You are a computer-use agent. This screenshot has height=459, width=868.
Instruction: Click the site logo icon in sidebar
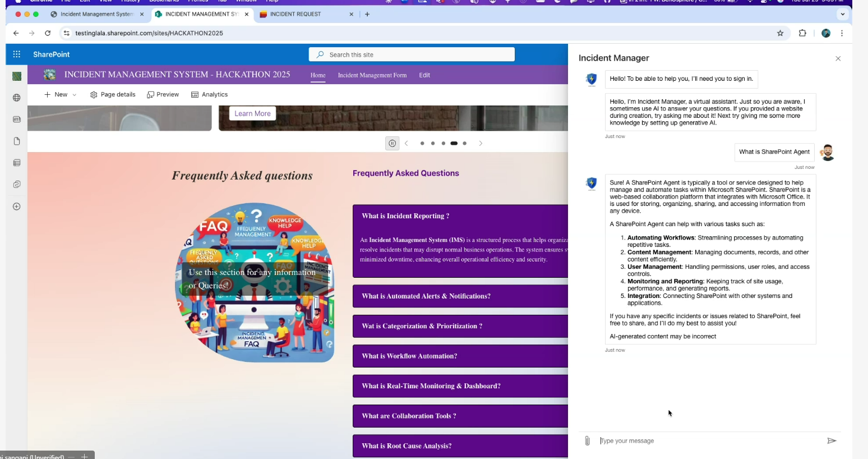click(17, 76)
